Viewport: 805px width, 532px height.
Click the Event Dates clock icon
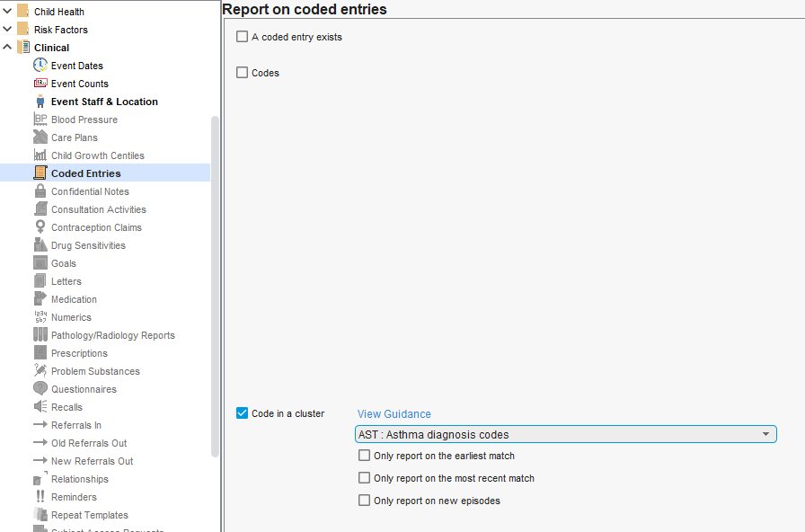[x=40, y=66]
